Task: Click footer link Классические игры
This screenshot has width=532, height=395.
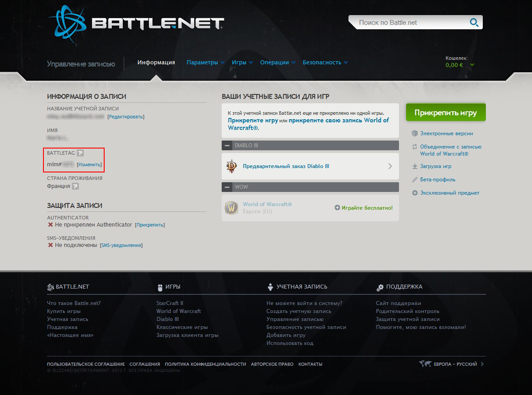Action: coord(182,327)
